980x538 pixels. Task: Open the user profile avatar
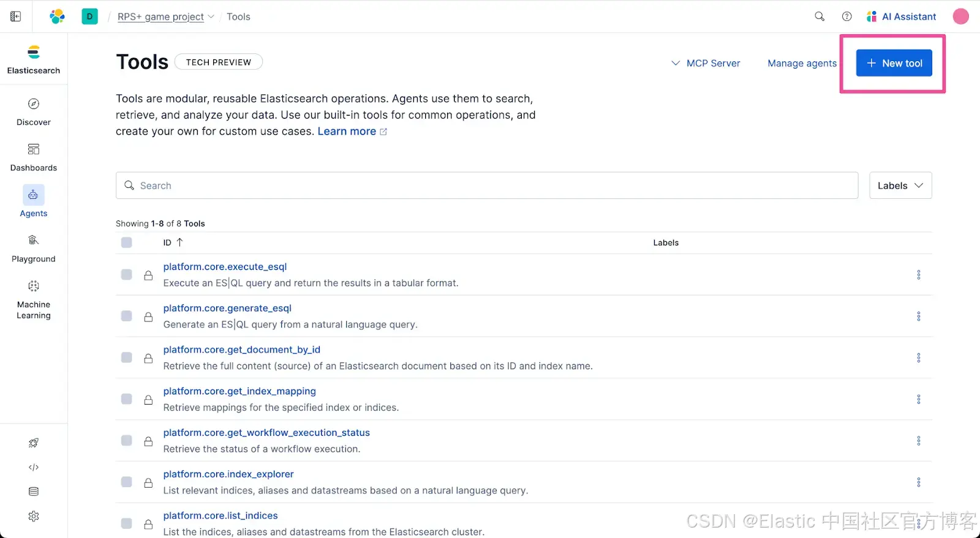pyautogui.click(x=960, y=17)
